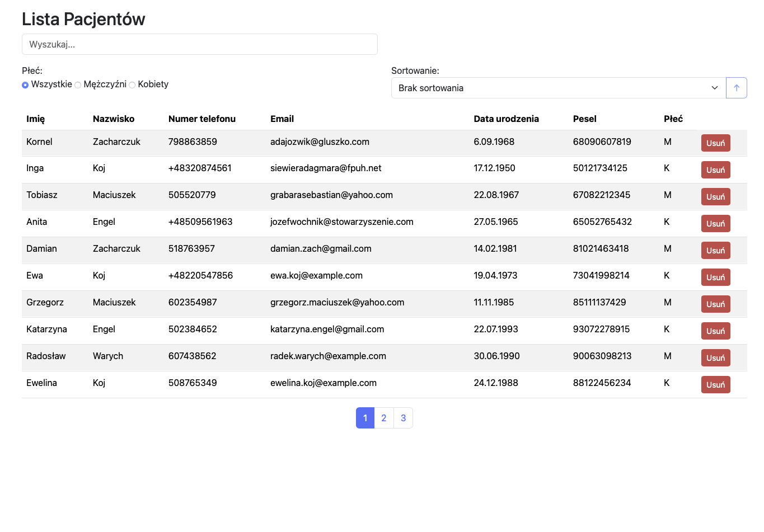The image size is (764, 532).
Task: Click phone number 518763957
Action: click(191, 248)
